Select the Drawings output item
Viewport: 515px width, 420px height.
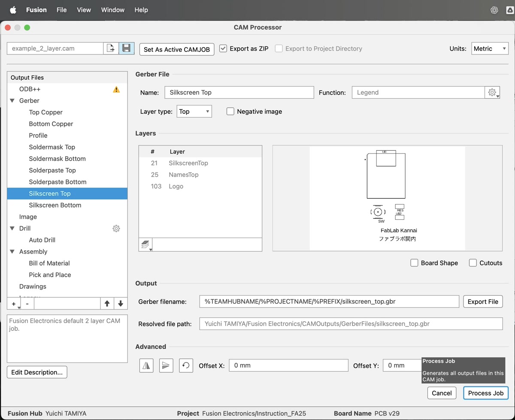tap(33, 287)
